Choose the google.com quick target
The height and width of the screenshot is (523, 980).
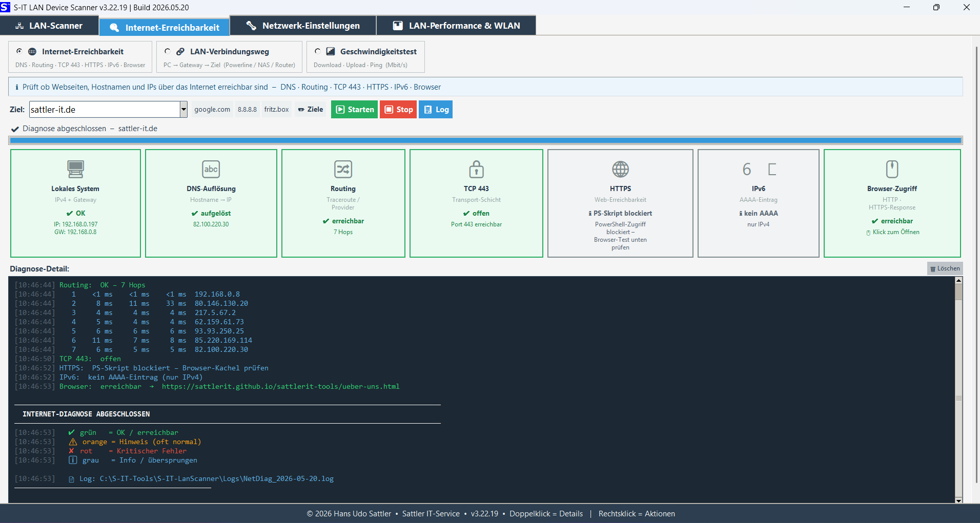tap(212, 110)
